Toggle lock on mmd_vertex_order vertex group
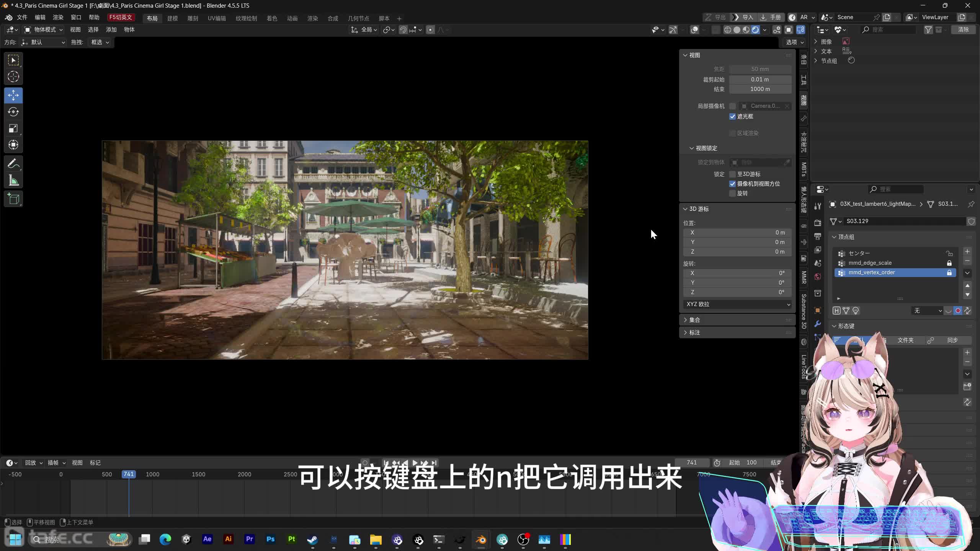The width and height of the screenshot is (980, 551). 949,273
